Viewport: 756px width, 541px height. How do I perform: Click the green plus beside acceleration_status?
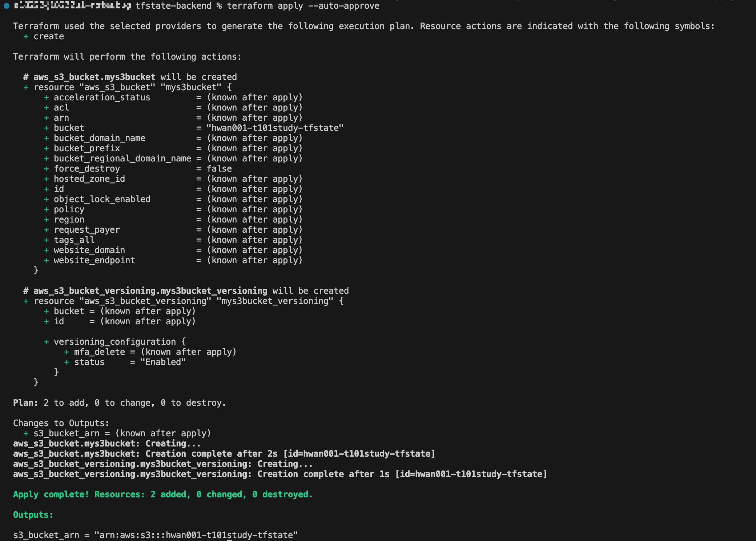46,97
